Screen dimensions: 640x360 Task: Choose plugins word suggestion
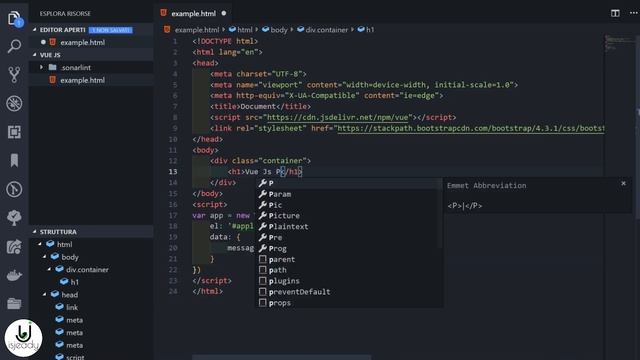tap(349, 281)
